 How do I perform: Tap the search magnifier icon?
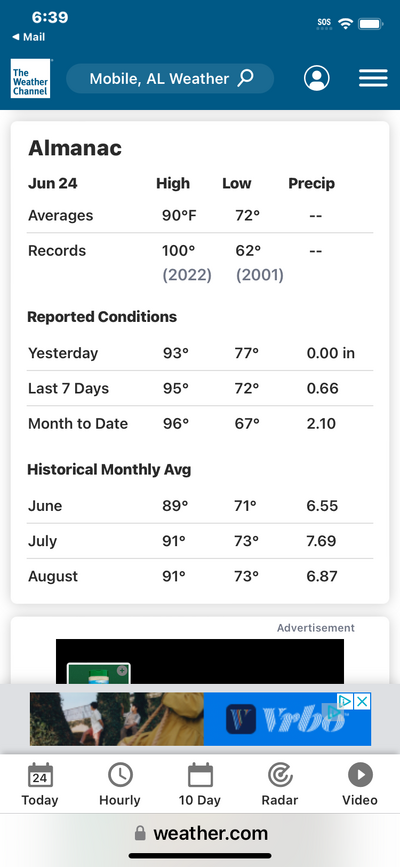click(245, 78)
